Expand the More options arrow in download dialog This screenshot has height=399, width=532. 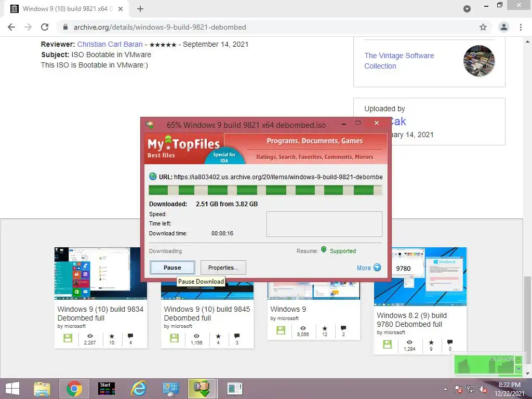coord(377,268)
